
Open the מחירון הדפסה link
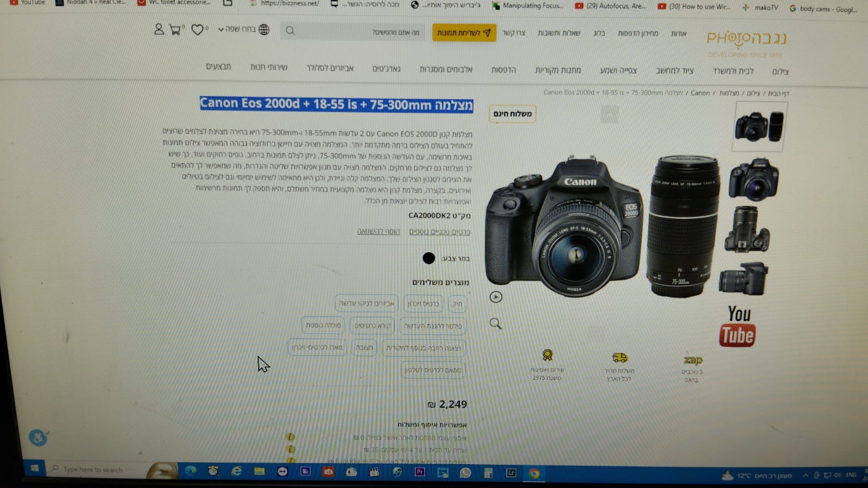click(638, 33)
